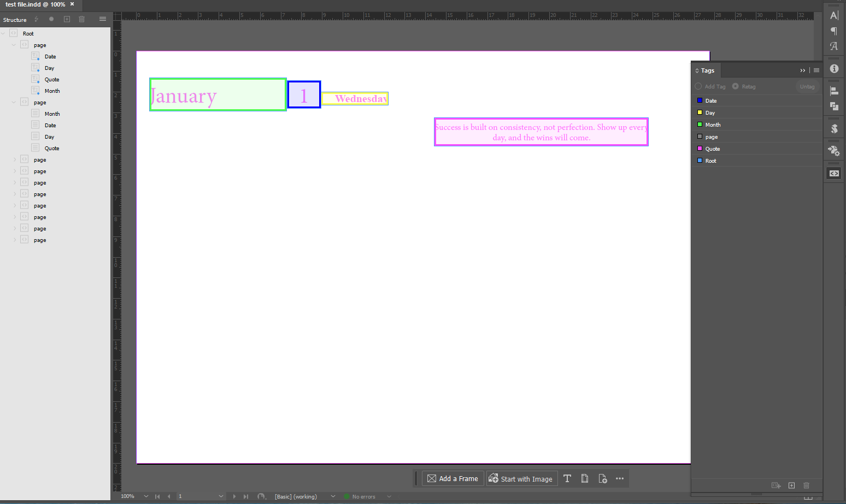Open the Tags panel flyout menu
846x504 pixels.
815,70
